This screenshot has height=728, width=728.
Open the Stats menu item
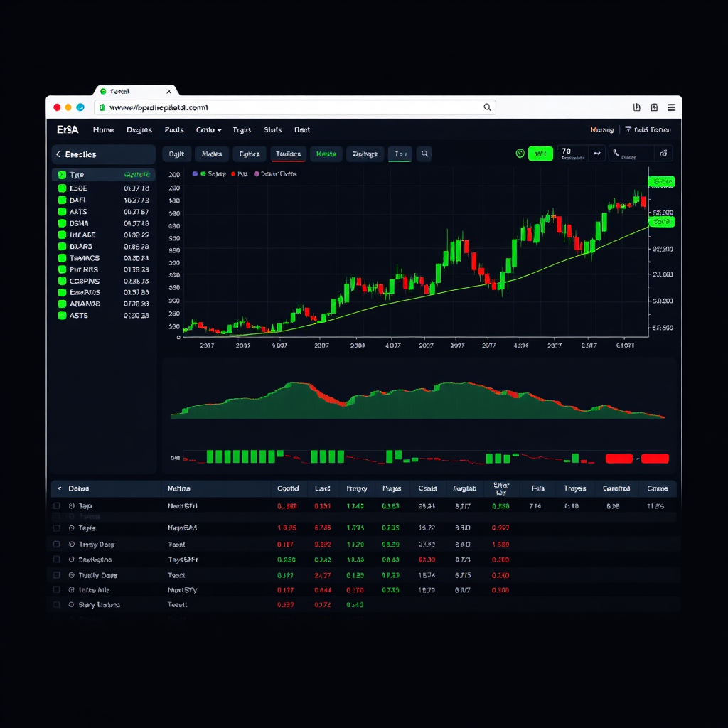[273, 130]
